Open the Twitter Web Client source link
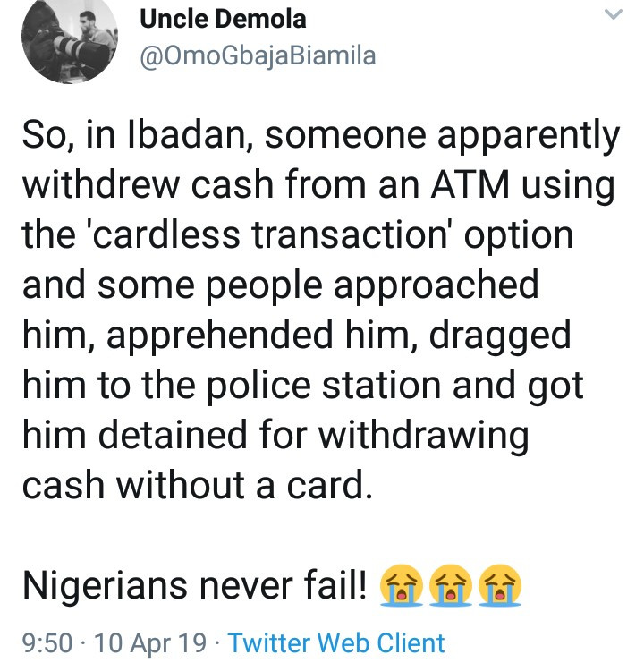This screenshot has width=644, height=663. click(336, 643)
